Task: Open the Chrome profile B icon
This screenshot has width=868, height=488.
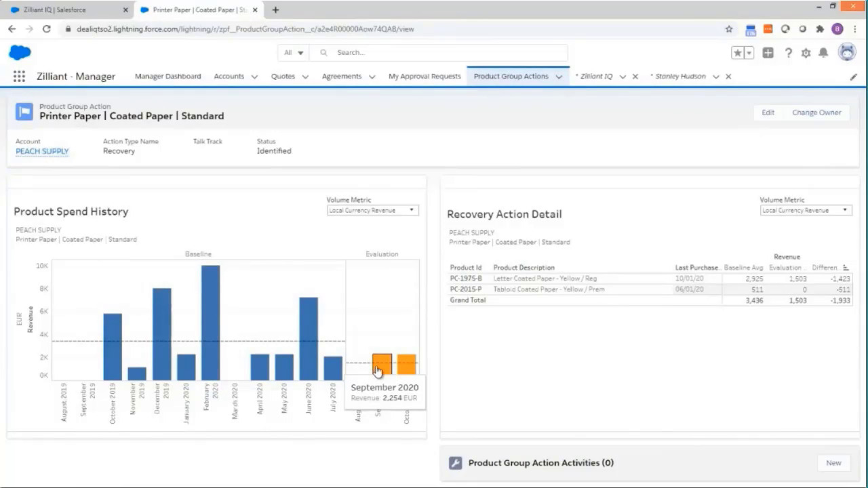Action: (x=837, y=29)
